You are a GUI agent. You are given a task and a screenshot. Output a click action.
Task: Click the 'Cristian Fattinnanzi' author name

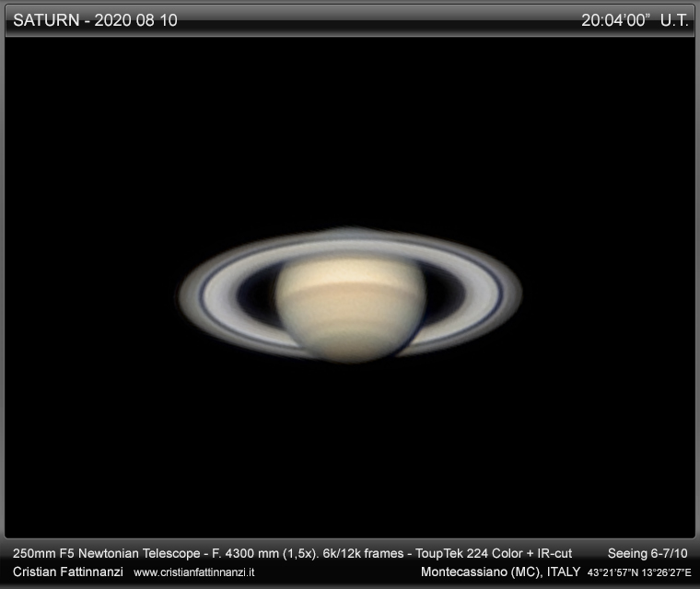(x=68, y=572)
